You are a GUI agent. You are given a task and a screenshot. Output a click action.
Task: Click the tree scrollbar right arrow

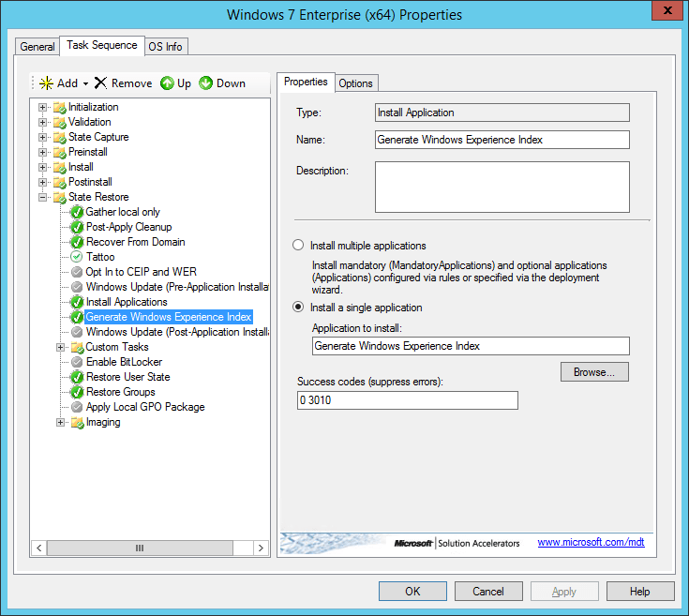(261, 548)
